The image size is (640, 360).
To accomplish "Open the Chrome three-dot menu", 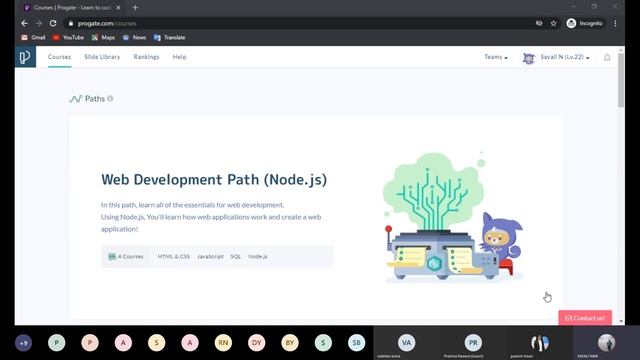I will (x=615, y=23).
